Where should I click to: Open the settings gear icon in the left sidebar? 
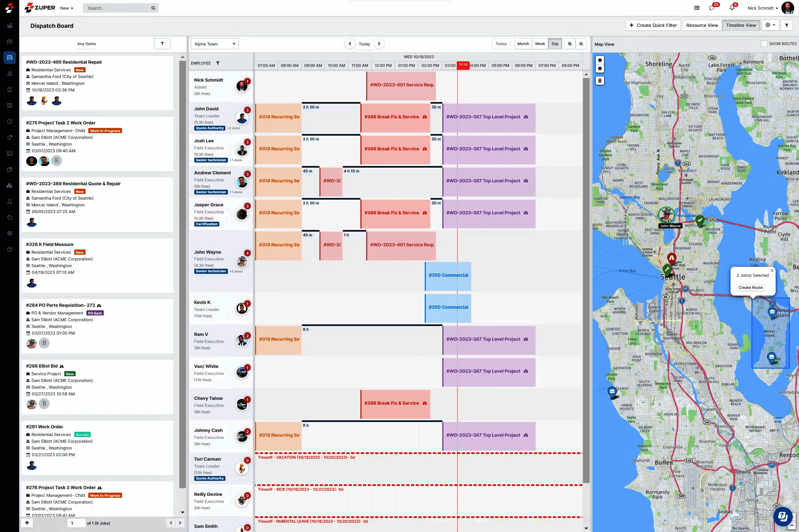10,233
